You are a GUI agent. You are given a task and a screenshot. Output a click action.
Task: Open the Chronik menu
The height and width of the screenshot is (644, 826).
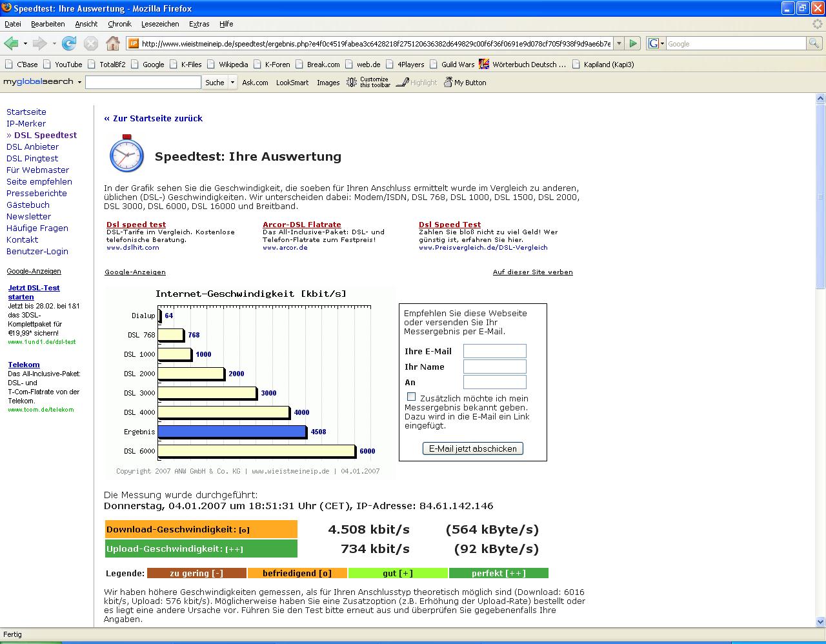tap(119, 24)
